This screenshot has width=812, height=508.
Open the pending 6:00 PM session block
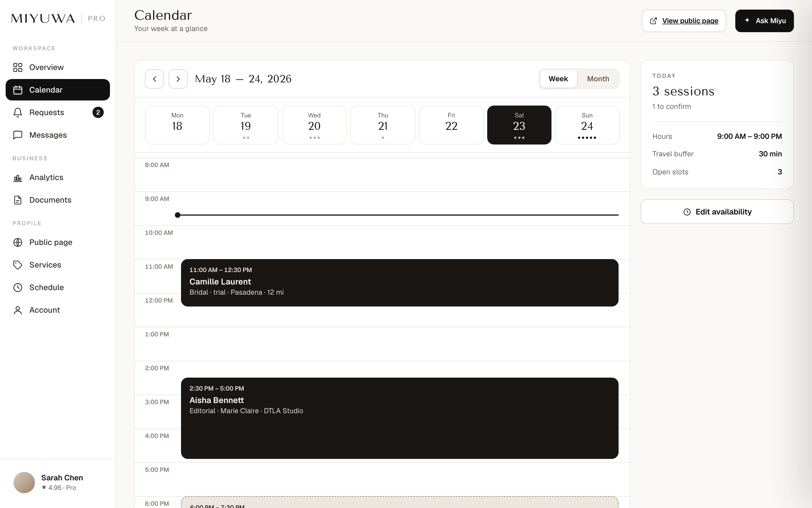pos(399,502)
